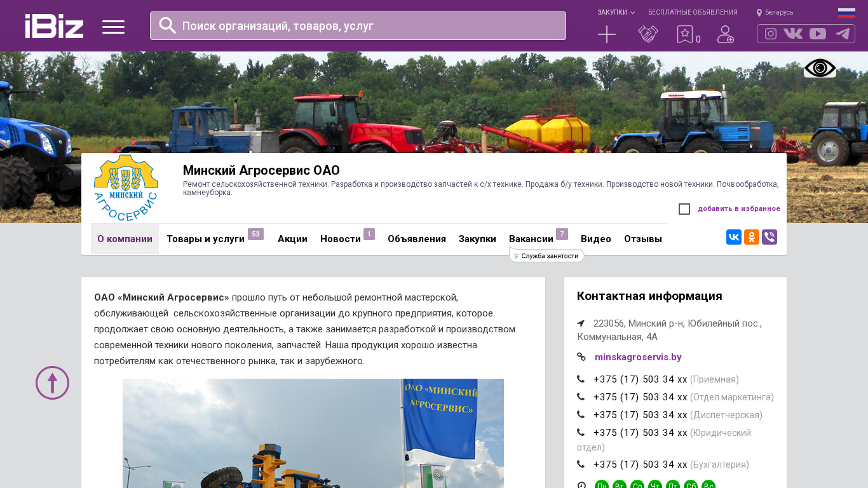Click the location arrow address icon
Screen dimensions: 868x488
[x=581, y=323]
